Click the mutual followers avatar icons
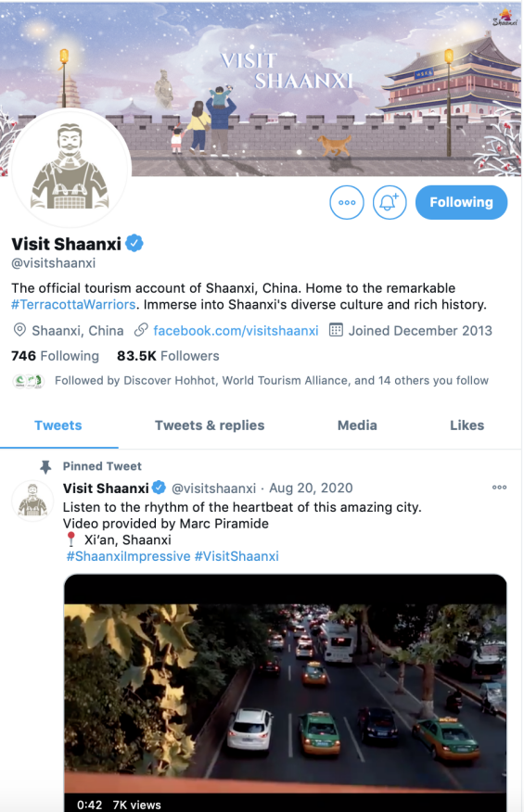This screenshot has width=524, height=812. (29, 381)
